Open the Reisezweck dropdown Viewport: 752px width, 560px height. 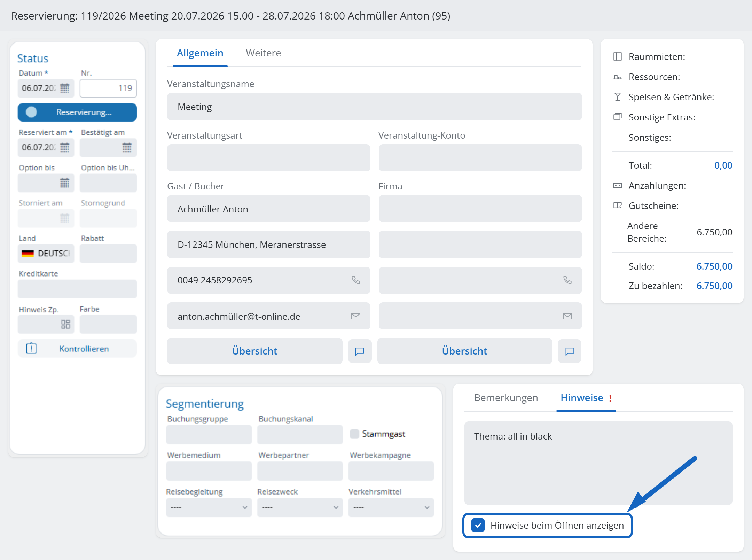300,507
